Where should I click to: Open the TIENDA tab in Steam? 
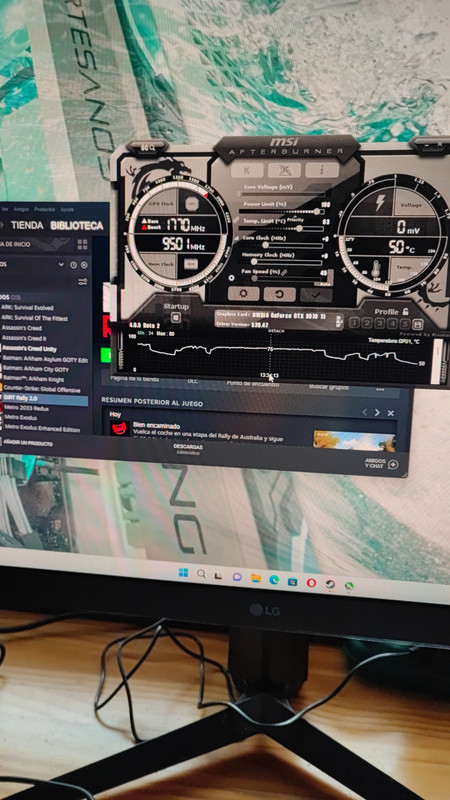tap(27, 226)
